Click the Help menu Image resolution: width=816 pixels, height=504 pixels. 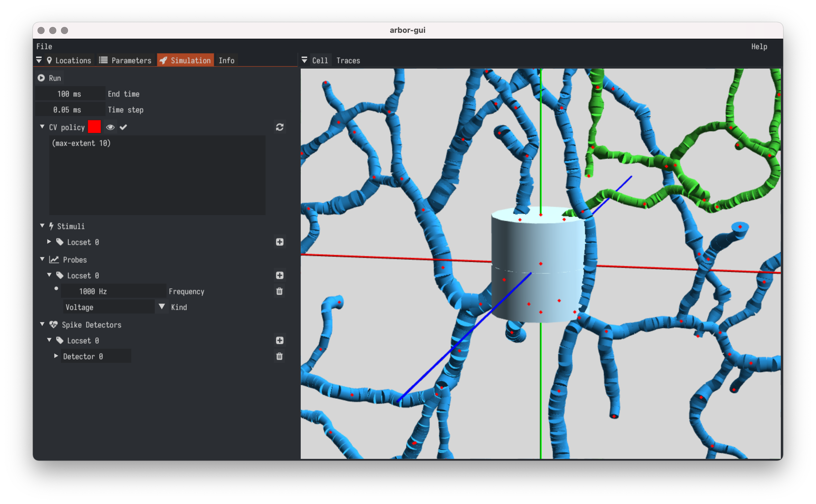pos(759,47)
